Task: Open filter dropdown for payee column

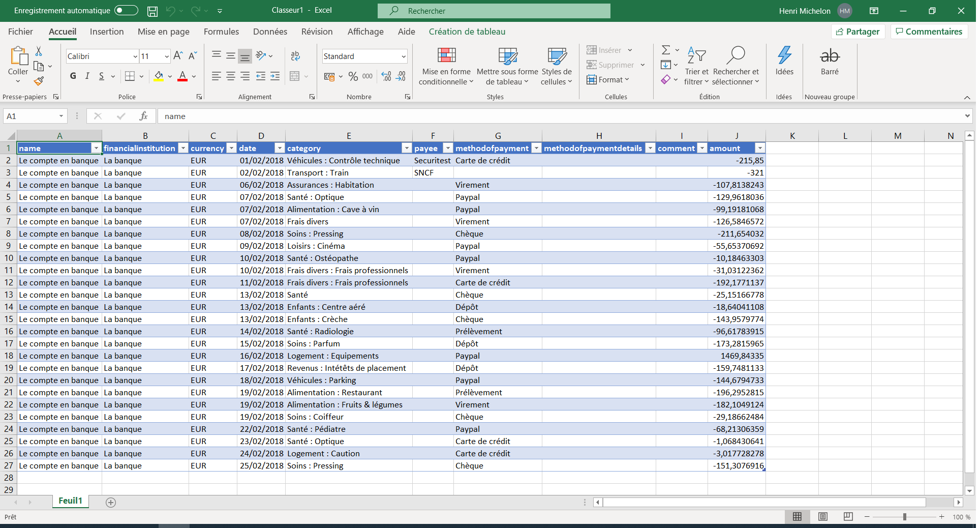Action: pos(448,148)
